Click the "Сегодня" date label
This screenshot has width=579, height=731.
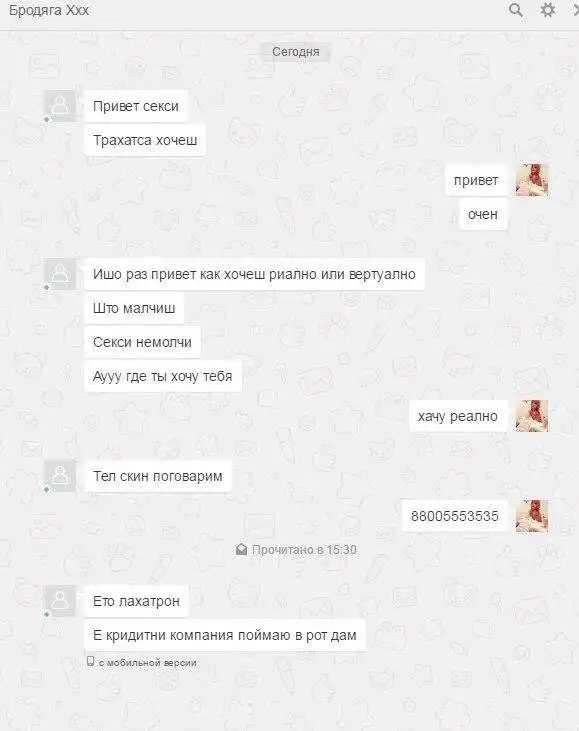coord(296,52)
